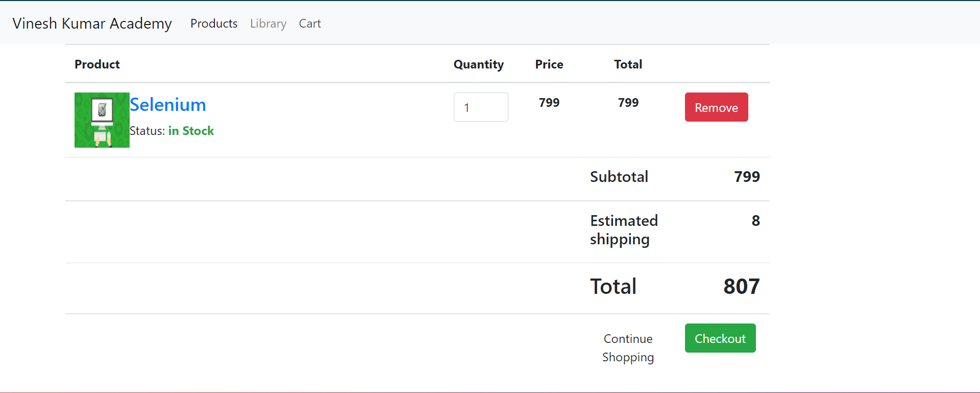Image resolution: width=980 pixels, height=393 pixels.
Task: Click the 799 price of Selenium
Action: (549, 102)
